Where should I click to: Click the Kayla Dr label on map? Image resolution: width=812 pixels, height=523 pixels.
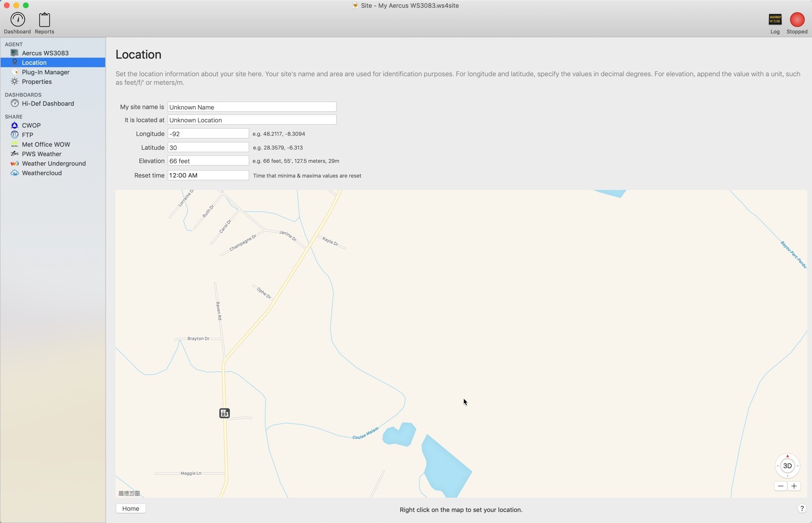coord(330,241)
